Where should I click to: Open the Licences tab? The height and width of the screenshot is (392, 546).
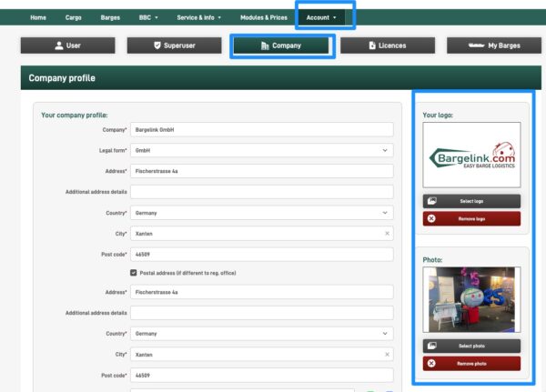click(x=388, y=45)
